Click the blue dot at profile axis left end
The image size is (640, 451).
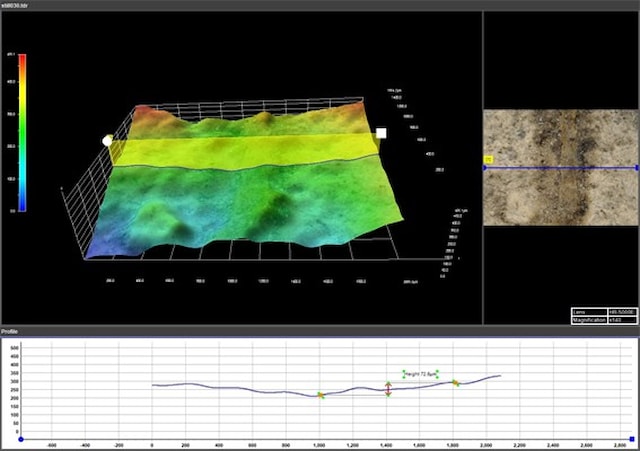coord(21,439)
